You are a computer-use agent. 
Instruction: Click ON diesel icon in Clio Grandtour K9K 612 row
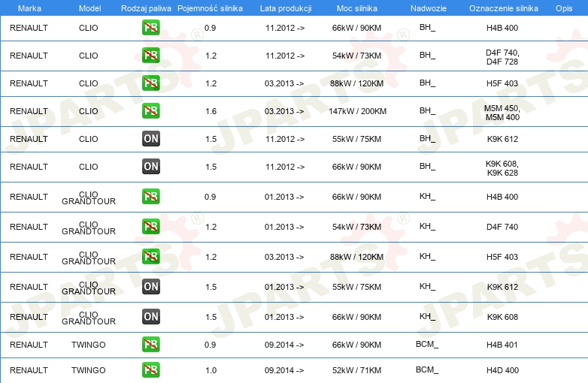coord(150,286)
